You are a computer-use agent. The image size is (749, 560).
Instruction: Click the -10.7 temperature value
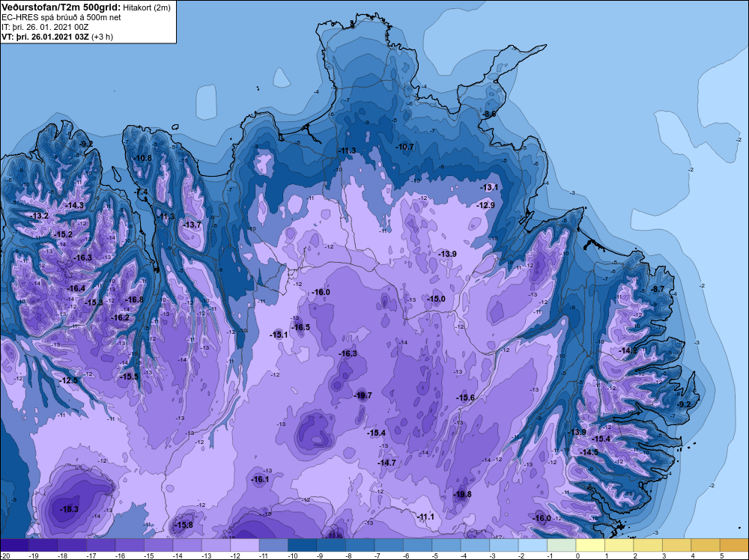point(404,147)
